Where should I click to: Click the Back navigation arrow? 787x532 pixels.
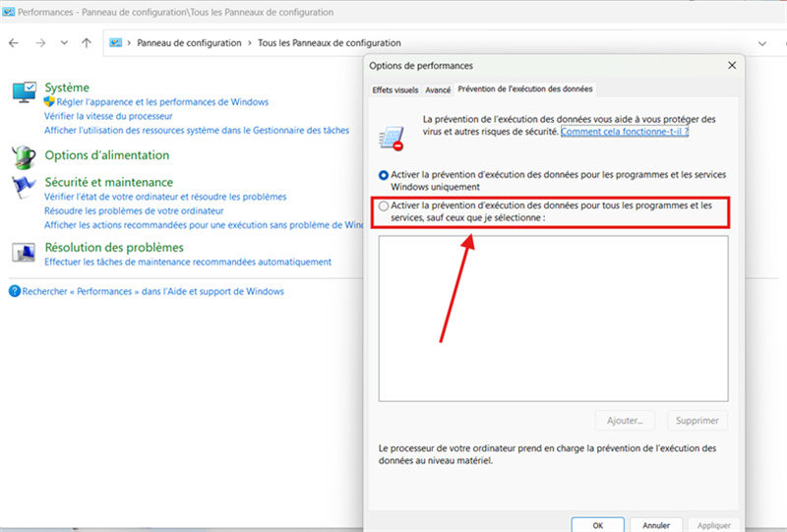point(14,43)
